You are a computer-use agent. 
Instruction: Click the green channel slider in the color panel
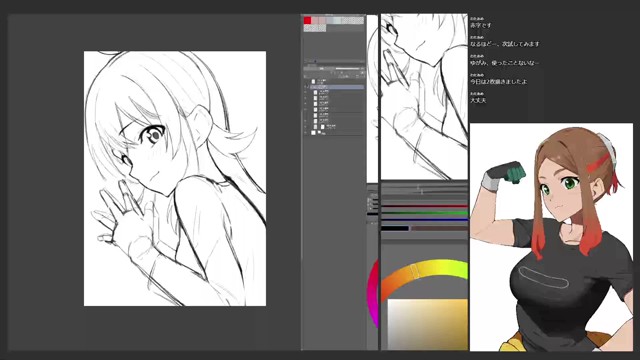coord(424,213)
